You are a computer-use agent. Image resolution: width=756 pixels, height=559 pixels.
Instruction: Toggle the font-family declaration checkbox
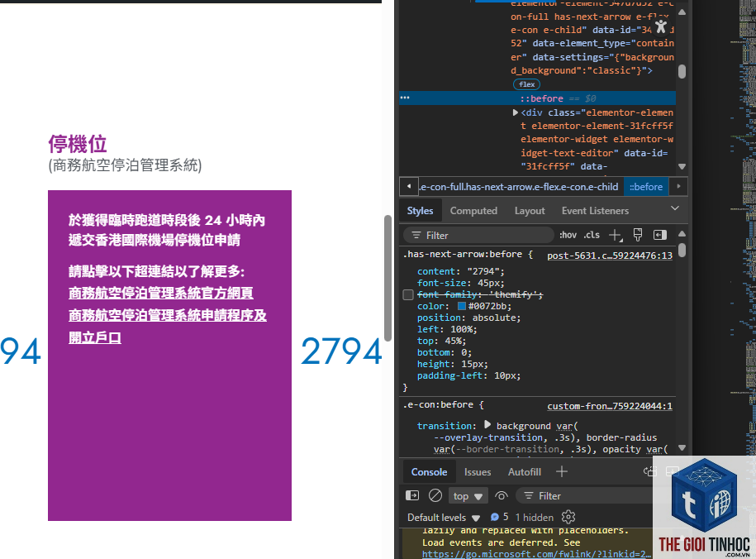408,294
